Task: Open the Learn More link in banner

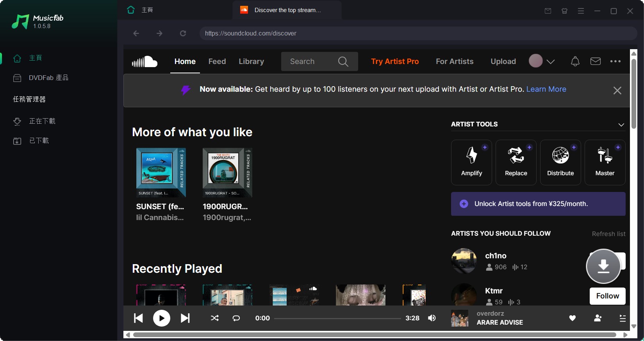Action: coord(546,89)
